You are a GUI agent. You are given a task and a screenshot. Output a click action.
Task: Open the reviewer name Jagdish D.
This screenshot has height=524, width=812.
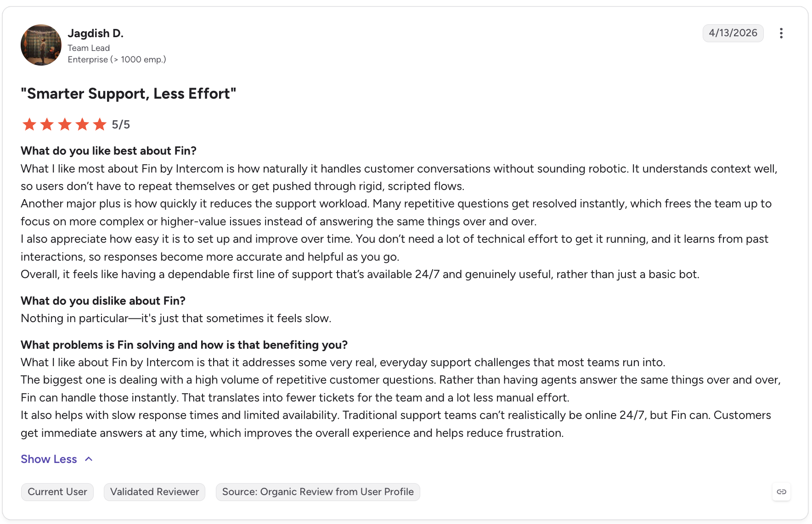96,33
